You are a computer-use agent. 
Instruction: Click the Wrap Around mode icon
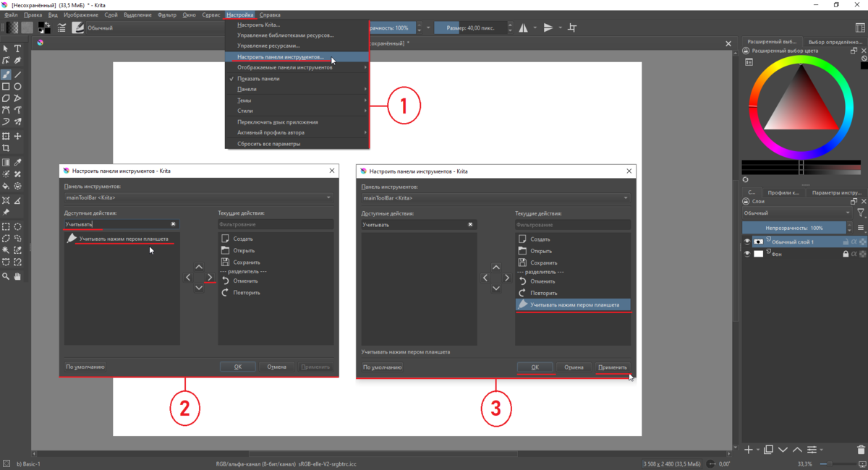tap(572, 27)
